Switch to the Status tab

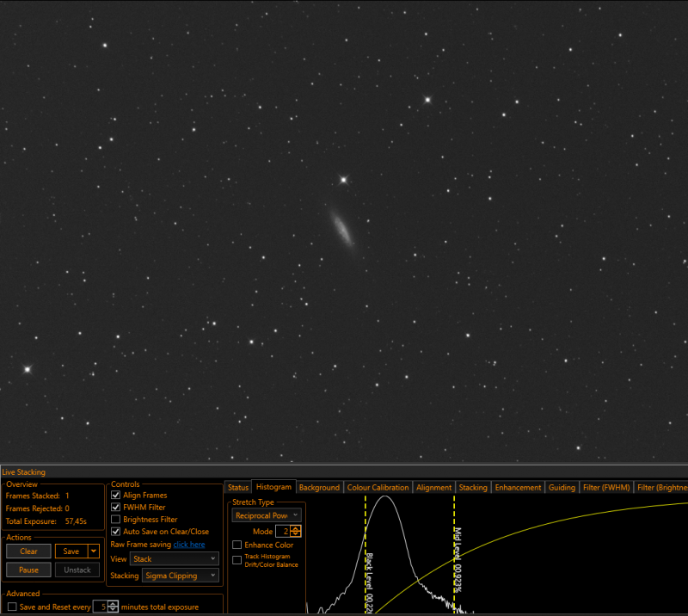[238, 487]
